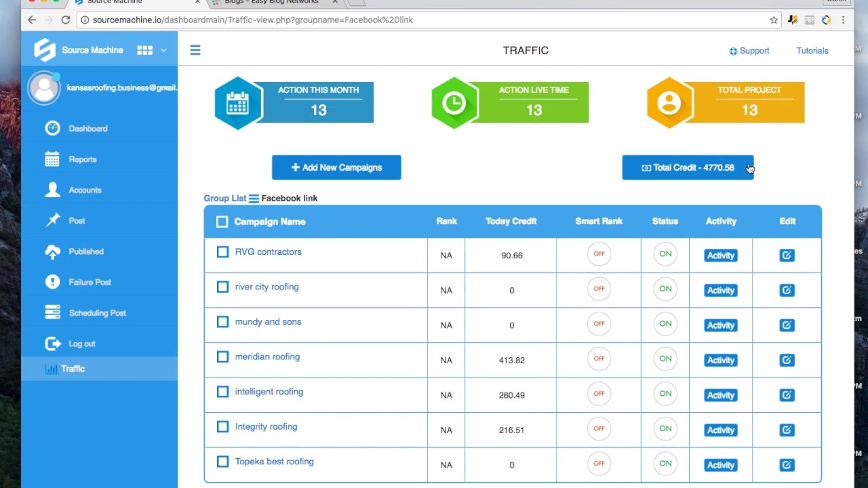
Task: Edit the meridian roofing campaign
Action: (787, 360)
